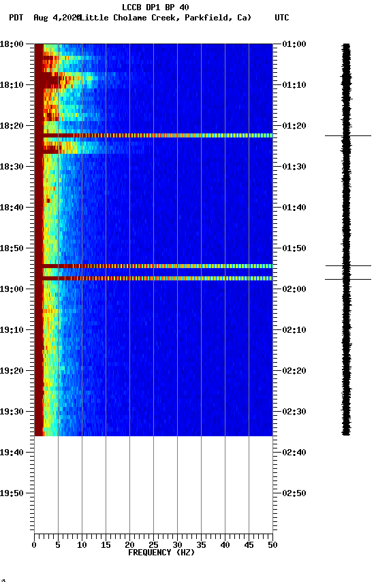Image resolution: width=376 pixels, height=588 pixels.
Task: Click the '18:50' PDT time label
Action: pos(12,248)
